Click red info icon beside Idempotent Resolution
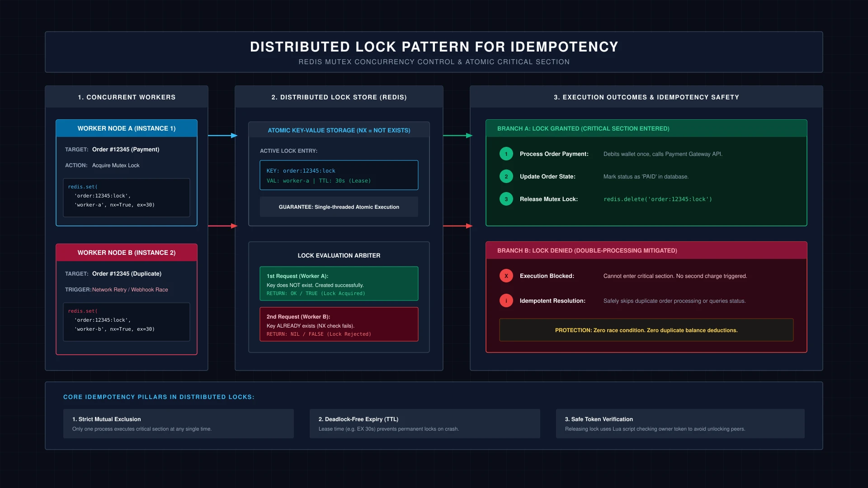 (x=506, y=301)
